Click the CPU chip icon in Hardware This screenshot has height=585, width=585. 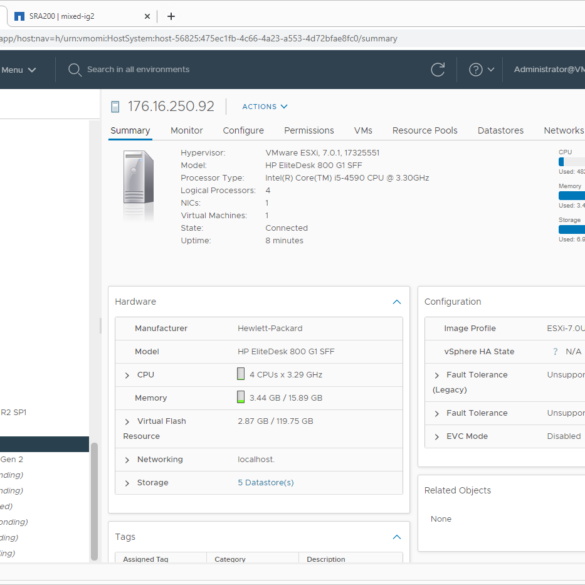[241, 373]
